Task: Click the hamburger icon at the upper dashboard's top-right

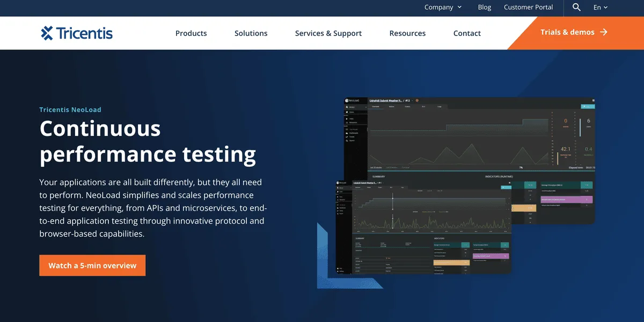Action: (593, 100)
